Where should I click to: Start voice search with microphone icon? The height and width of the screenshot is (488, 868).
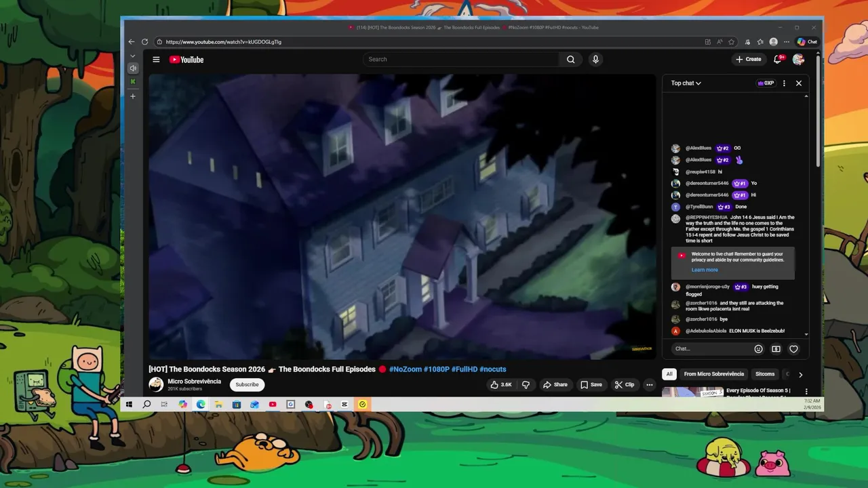[x=595, y=59]
